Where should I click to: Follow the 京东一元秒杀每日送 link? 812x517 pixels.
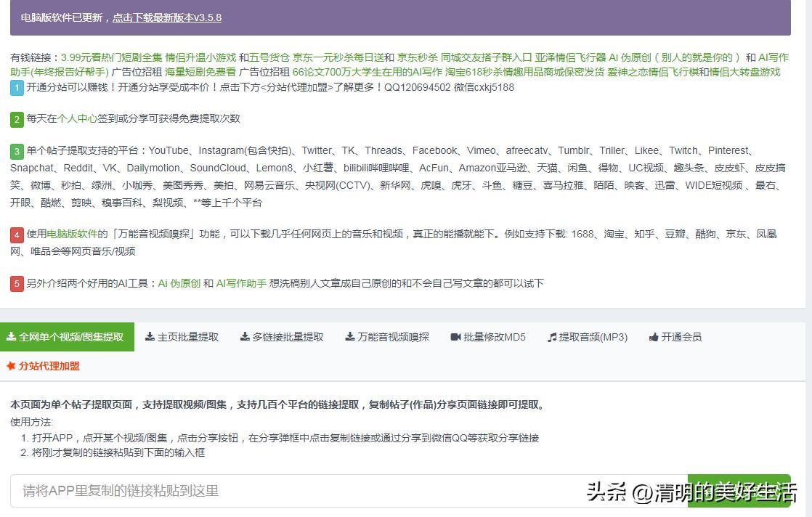coord(338,57)
